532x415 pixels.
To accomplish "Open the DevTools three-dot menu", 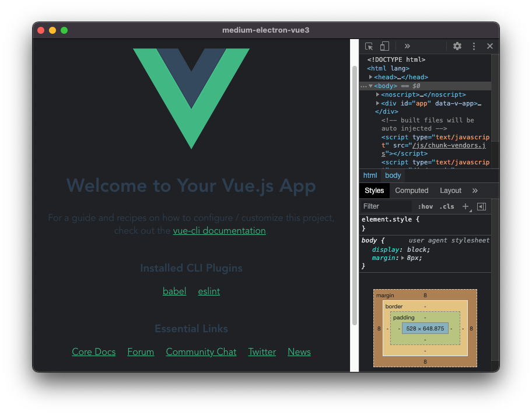I will (x=474, y=46).
